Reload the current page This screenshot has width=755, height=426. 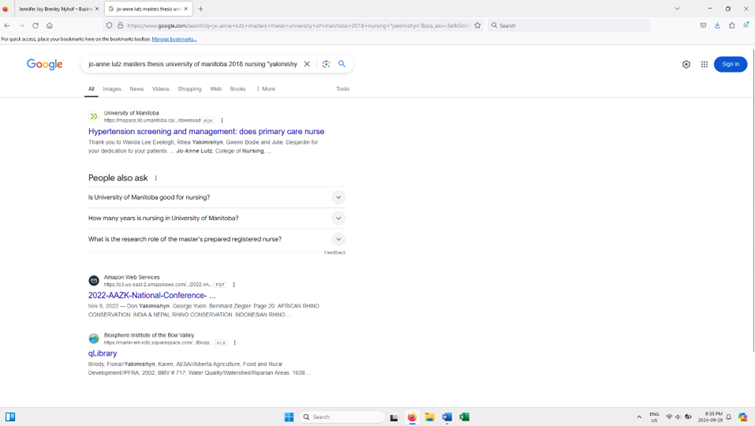click(x=35, y=25)
